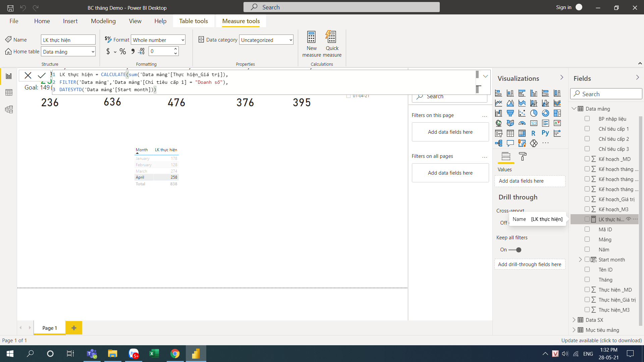Open the File menu

pos(14,21)
